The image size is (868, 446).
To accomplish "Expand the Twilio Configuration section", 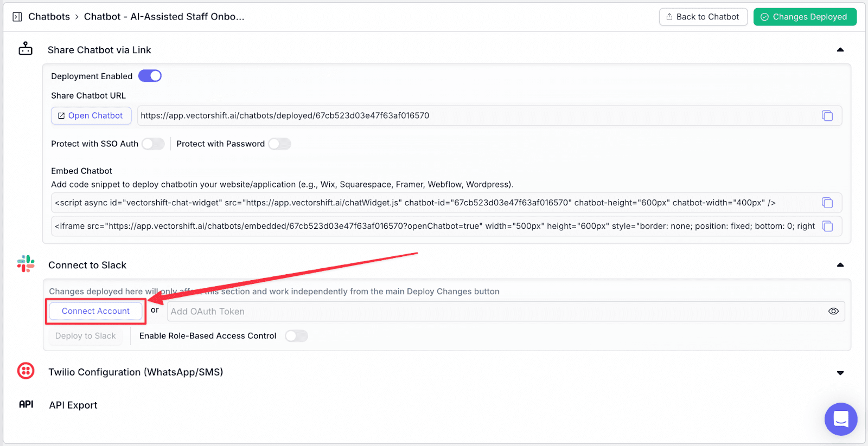I will click(x=840, y=373).
